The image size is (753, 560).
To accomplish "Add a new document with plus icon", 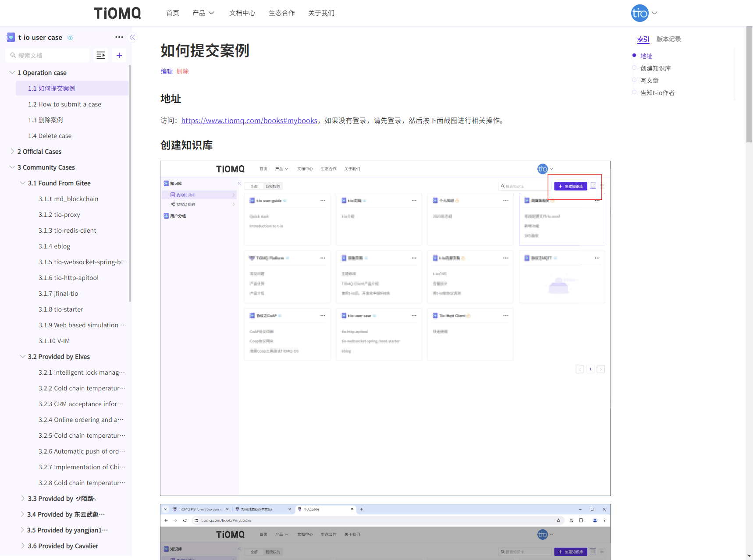I will pos(119,55).
